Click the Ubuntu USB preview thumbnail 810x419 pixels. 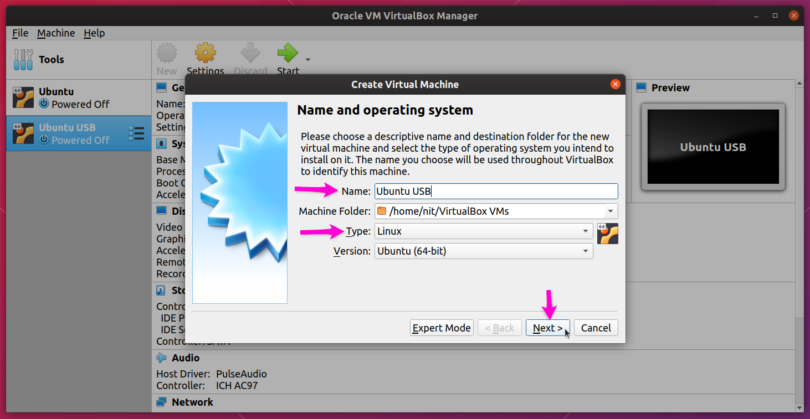pos(713,147)
